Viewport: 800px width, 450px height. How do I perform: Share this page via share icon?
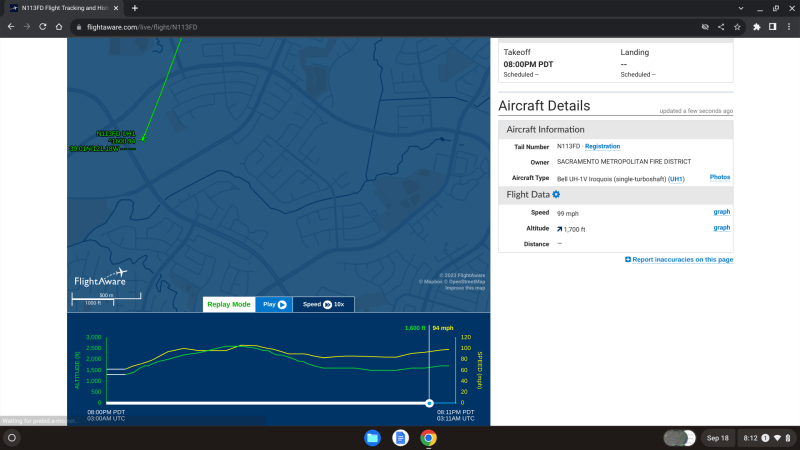[x=721, y=27]
